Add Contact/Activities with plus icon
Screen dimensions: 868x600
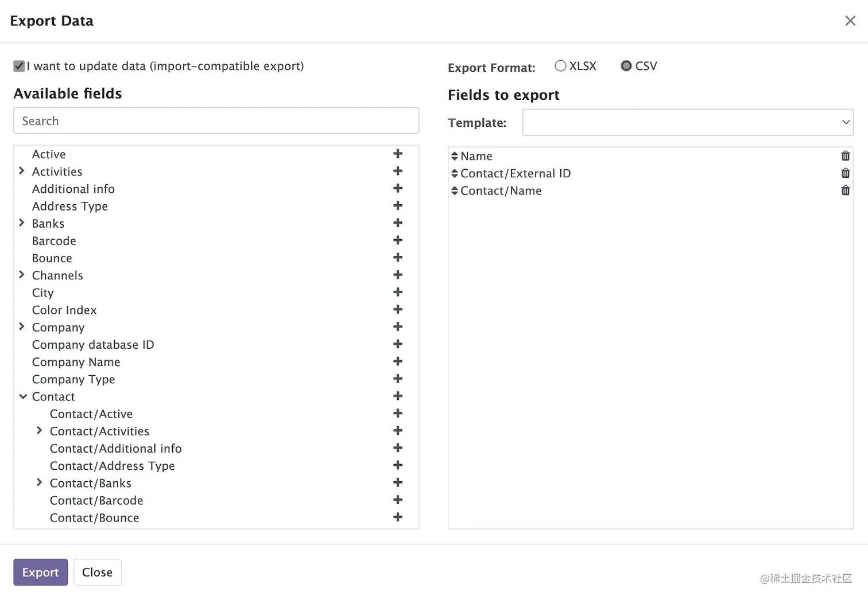coord(398,430)
